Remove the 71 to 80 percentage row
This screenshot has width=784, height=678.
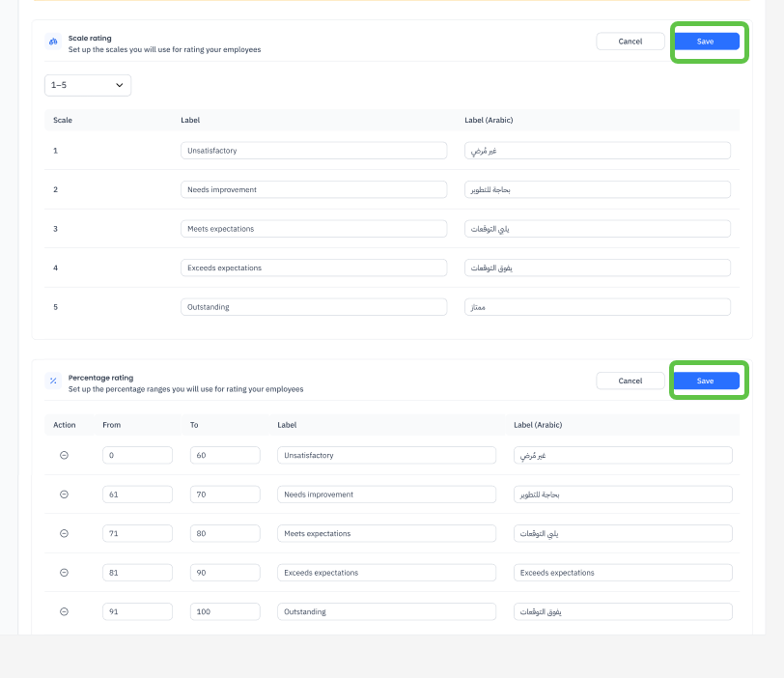point(65,533)
